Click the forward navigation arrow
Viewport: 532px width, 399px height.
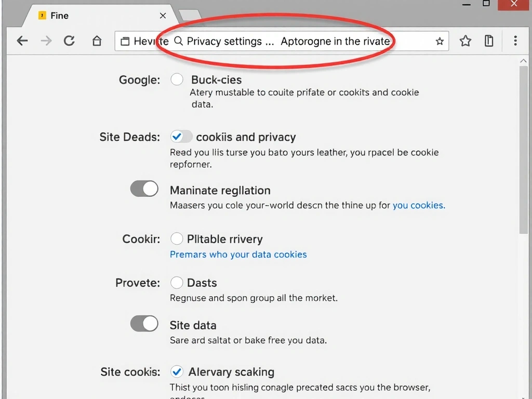(x=46, y=41)
